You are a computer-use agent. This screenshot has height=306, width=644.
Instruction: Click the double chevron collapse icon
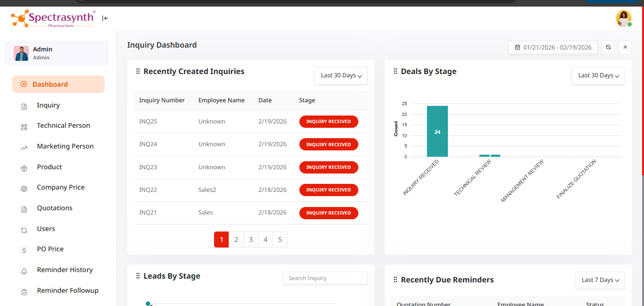tap(625, 47)
